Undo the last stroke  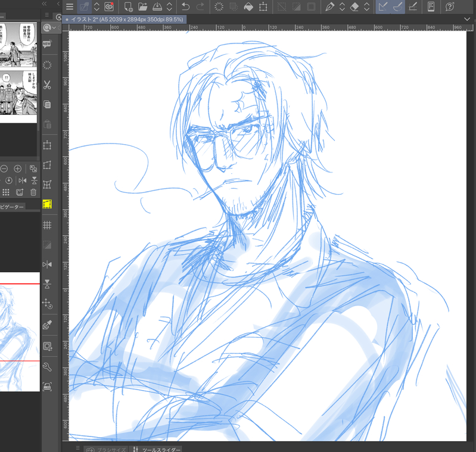pos(185,7)
